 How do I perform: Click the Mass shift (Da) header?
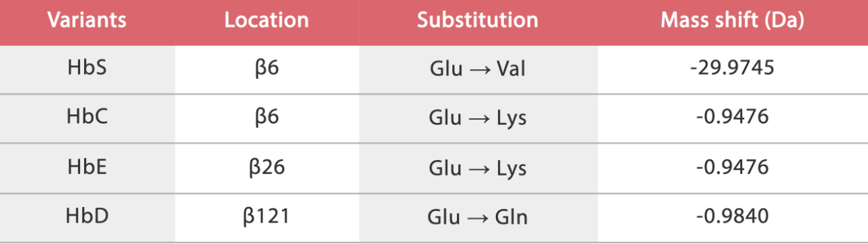732,20
